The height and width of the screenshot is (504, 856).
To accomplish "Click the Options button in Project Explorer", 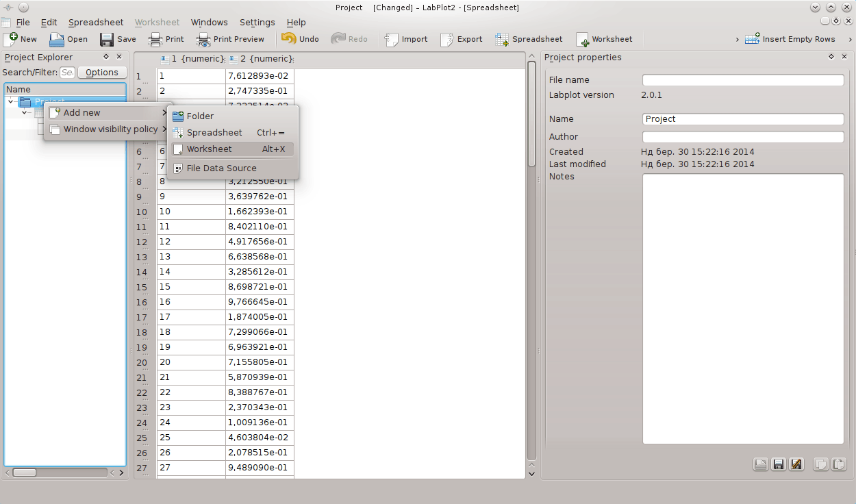I will coord(102,72).
